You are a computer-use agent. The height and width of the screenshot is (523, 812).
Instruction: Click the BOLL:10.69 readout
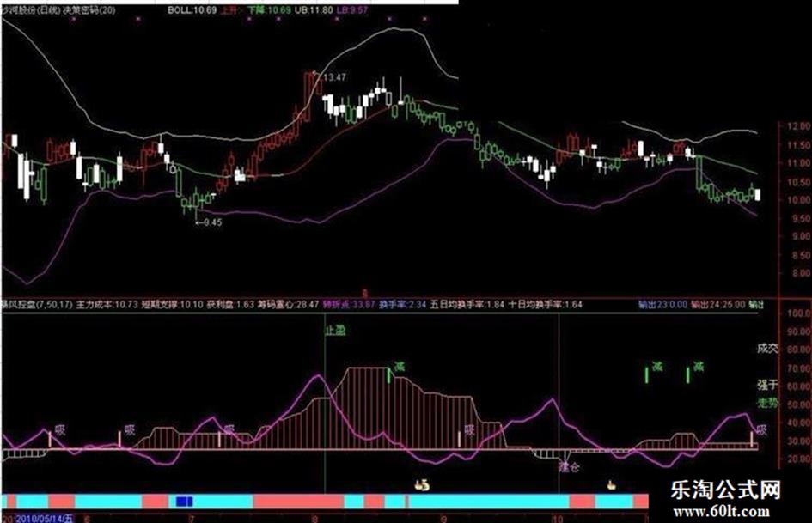point(192,9)
